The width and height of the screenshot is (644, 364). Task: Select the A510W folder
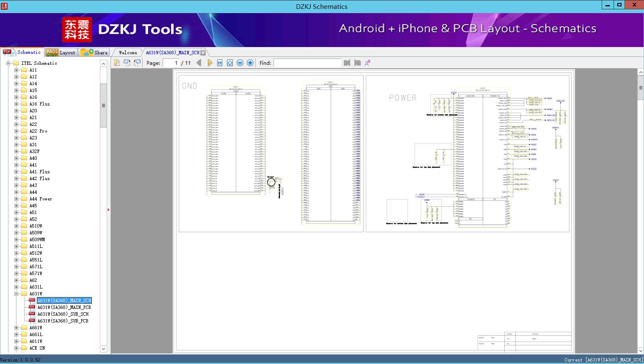pyautogui.click(x=36, y=226)
